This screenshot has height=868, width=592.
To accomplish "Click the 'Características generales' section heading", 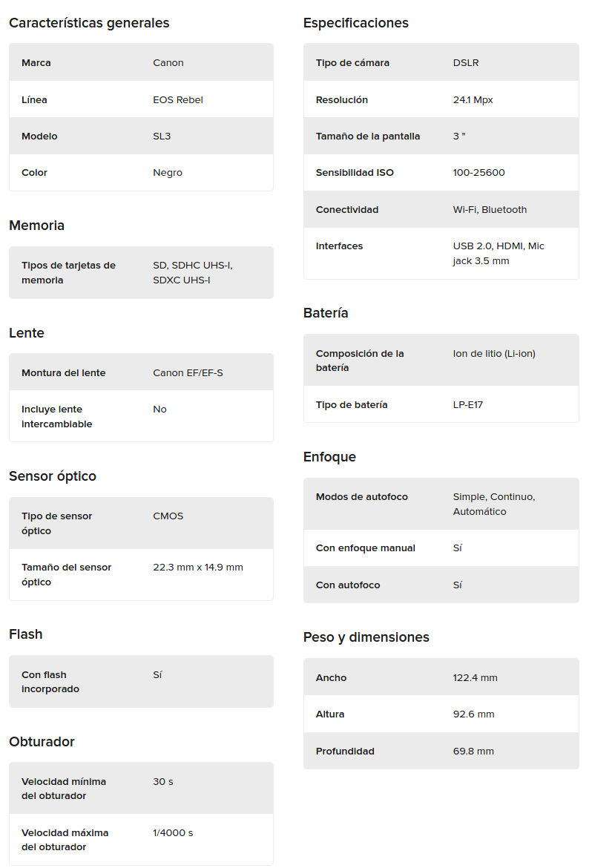I will click(x=89, y=23).
